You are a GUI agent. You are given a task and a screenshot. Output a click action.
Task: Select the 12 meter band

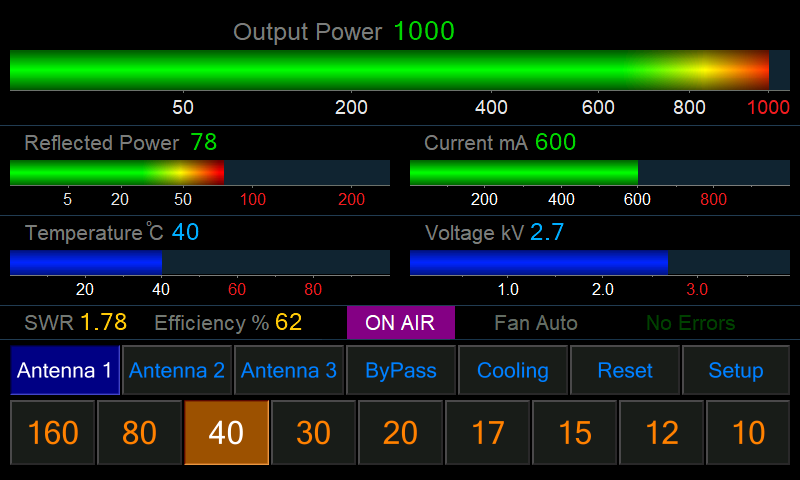(x=662, y=433)
